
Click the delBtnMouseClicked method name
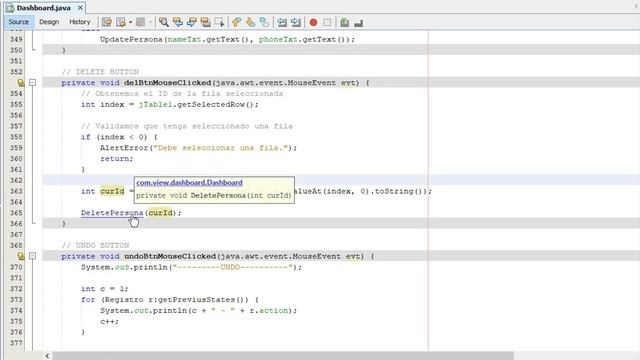coord(167,83)
